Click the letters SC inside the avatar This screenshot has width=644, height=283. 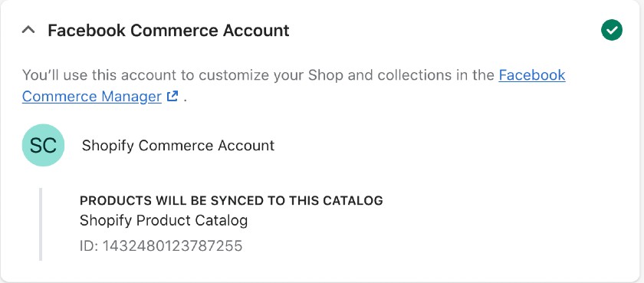[x=43, y=146]
